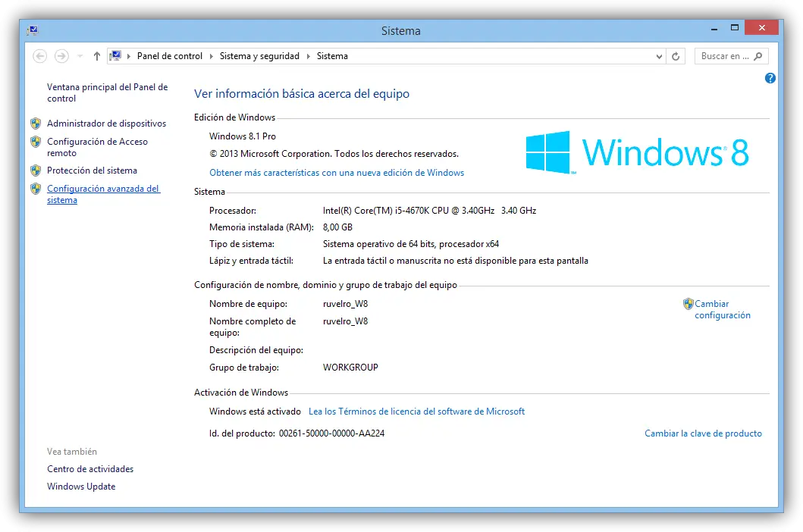
Task: Open Protección del sistema
Action: coord(93,171)
